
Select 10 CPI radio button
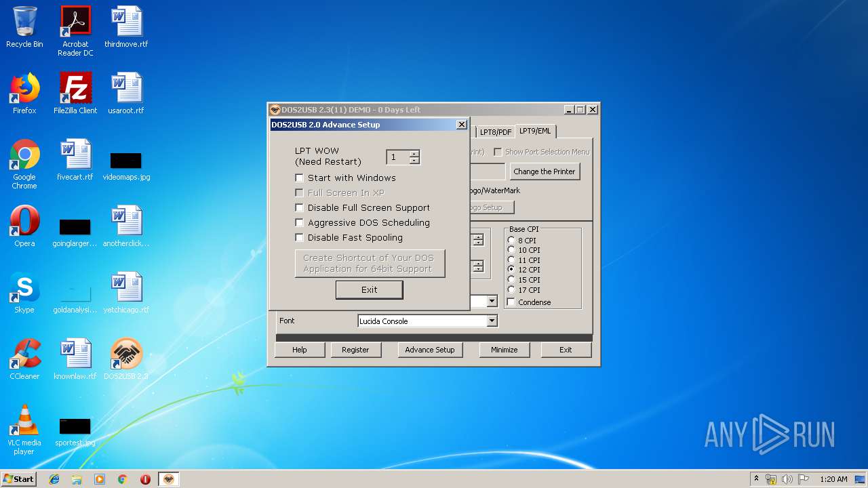[511, 250]
